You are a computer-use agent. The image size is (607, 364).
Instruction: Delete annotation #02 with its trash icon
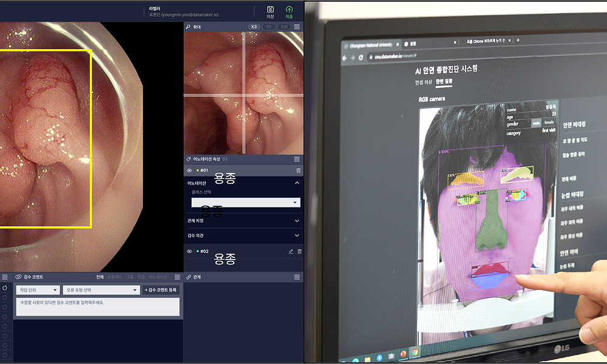point(299,251)
